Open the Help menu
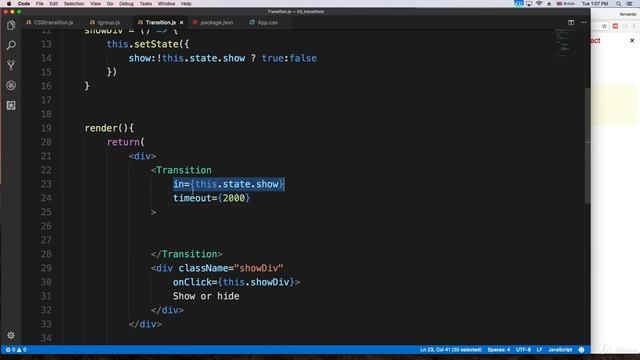640x360 pixels. click(186, 3)
